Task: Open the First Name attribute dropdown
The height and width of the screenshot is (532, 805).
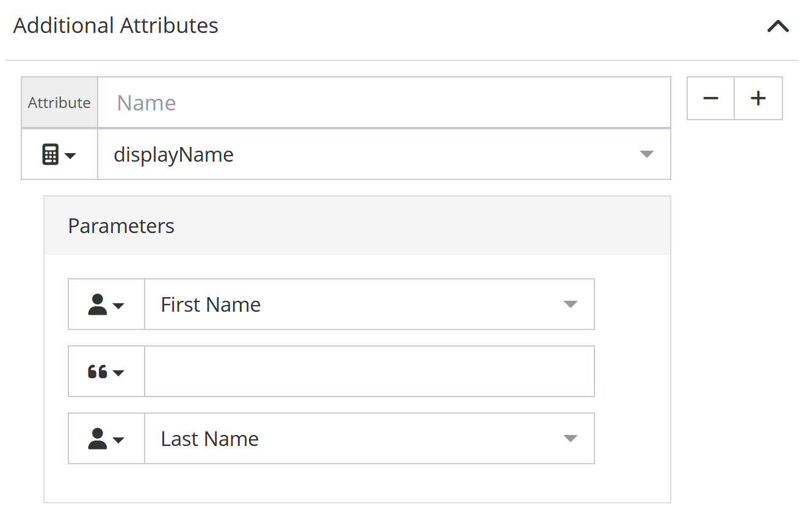Action: pyautogui.click(x=354, y=304)
